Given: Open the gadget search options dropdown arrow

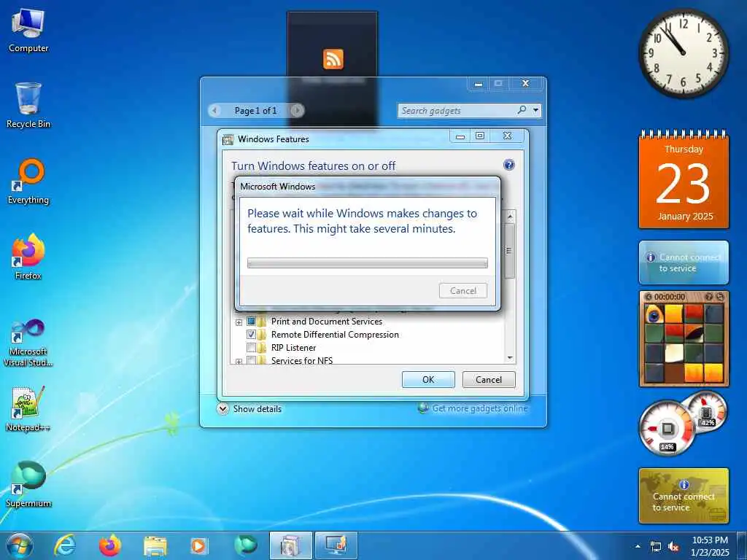Looking at the screenshot, I should click(535, 111).
